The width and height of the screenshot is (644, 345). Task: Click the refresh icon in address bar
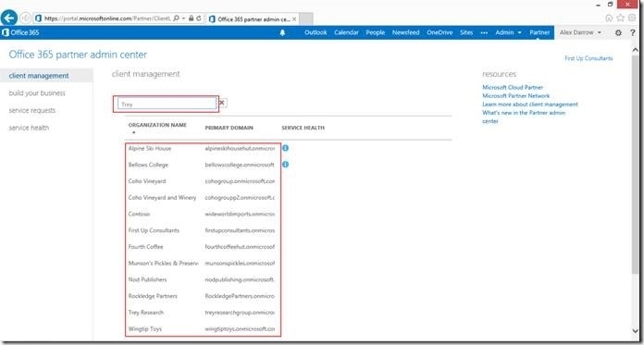click(x=199, y=18)
